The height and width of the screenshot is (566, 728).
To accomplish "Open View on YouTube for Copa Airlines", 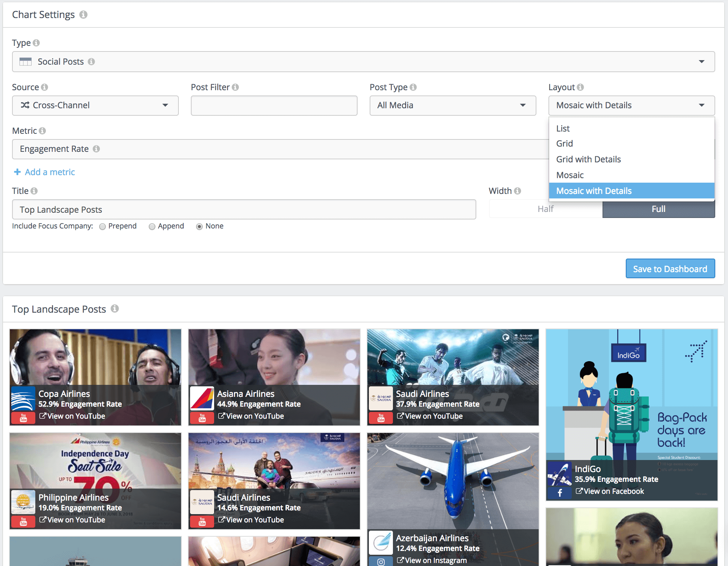I will tap(72, 416).
